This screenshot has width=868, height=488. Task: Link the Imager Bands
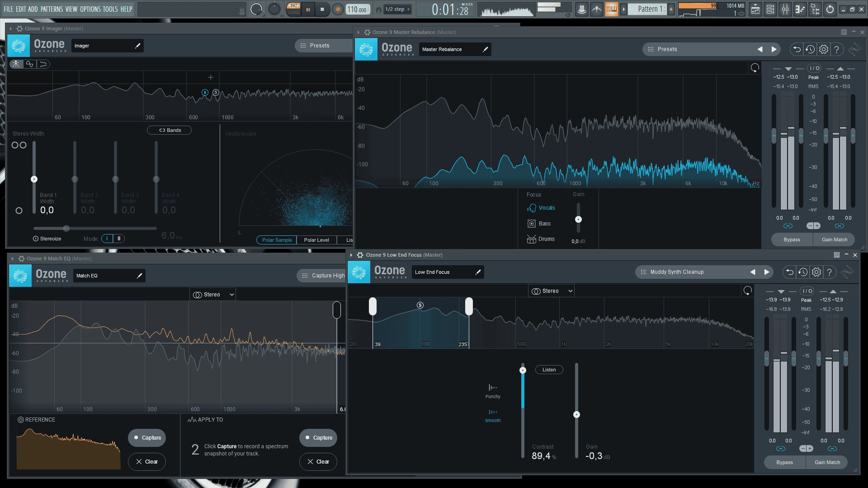(169, 130)
